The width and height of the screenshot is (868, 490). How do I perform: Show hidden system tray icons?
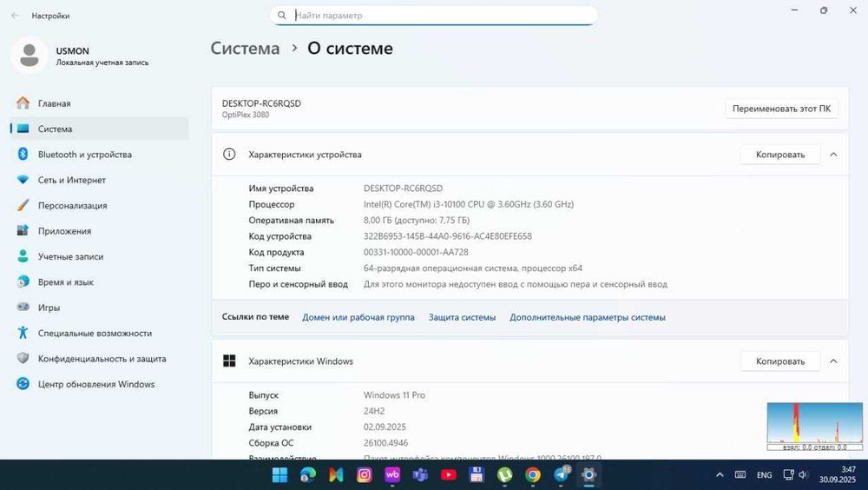720,475
